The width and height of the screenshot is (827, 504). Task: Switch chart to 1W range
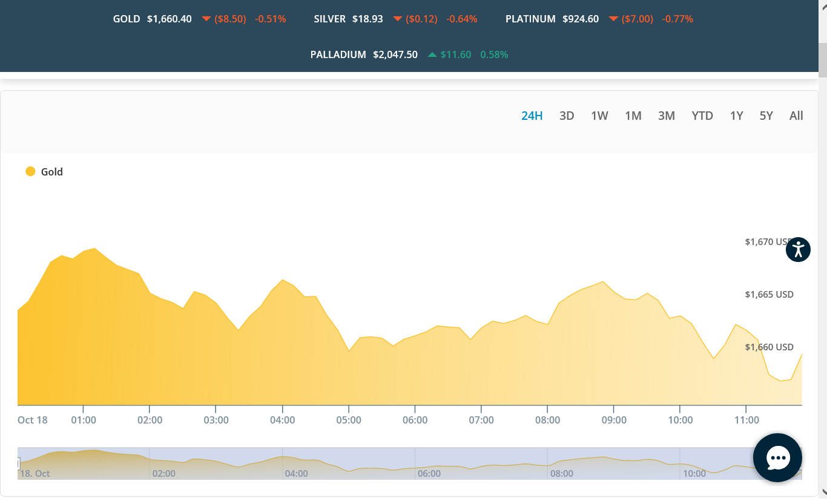coord(599,116)
